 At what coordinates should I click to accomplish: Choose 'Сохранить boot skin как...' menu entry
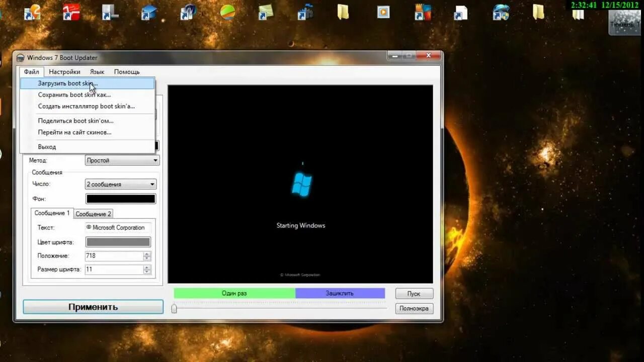pyautogui.click(x=87, y=95)
